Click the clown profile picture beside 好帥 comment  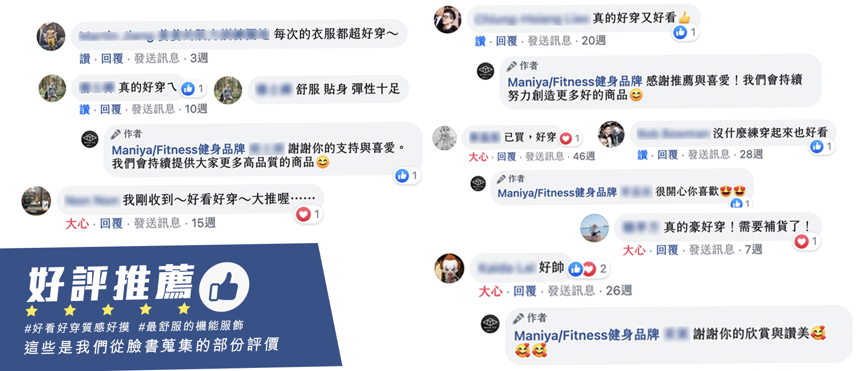(449, 269)
